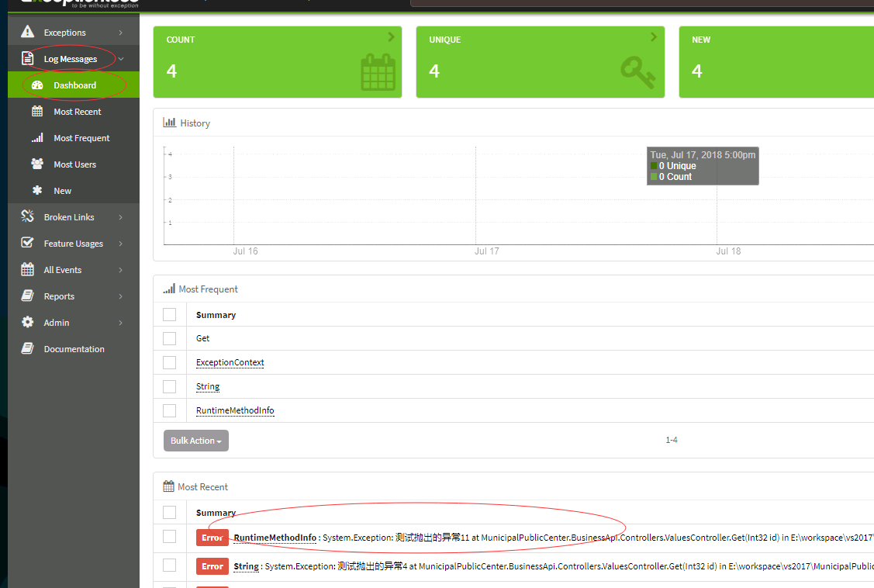The width and height of the screenshot is (874, 588).
Task: Click the Exceptions warning triangle icon
Action: 27,32
